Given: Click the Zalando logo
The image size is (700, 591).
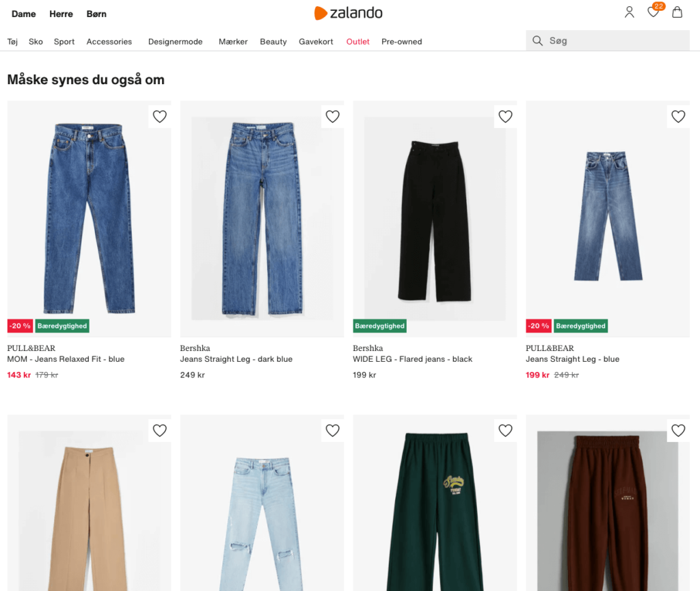Looking at the screenshot, I should coord(349,12).
